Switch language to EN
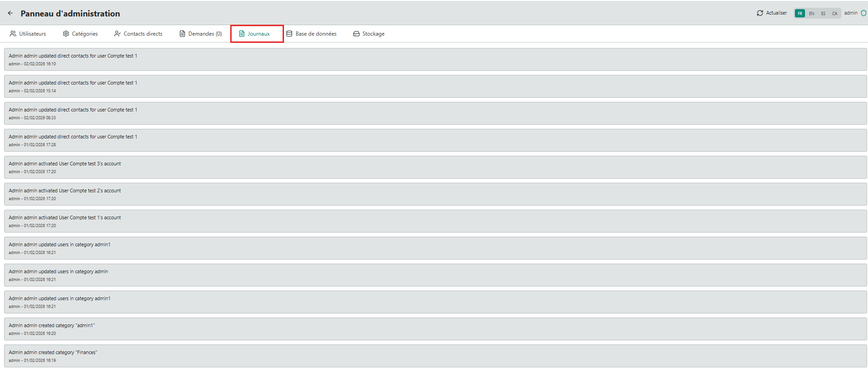This screenshot has width=868, height=371. coord(811,13)
